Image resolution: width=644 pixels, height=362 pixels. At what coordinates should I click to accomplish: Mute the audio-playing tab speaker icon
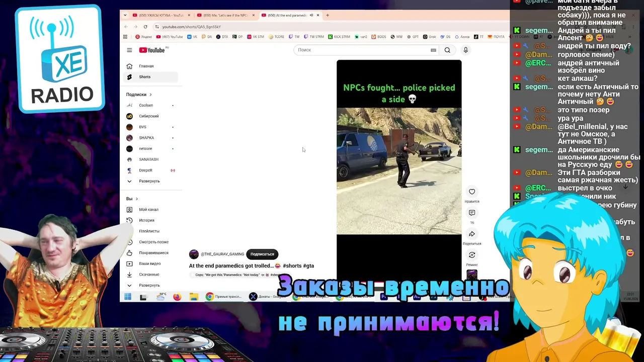[311, 15]
